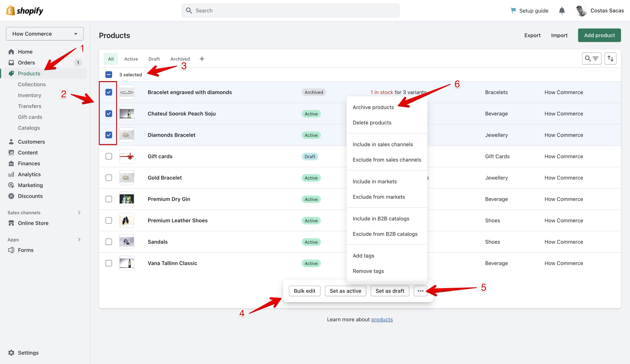Expand the Apps section chevron
Viewport: 630px width, 364px height.
(79, 239)
